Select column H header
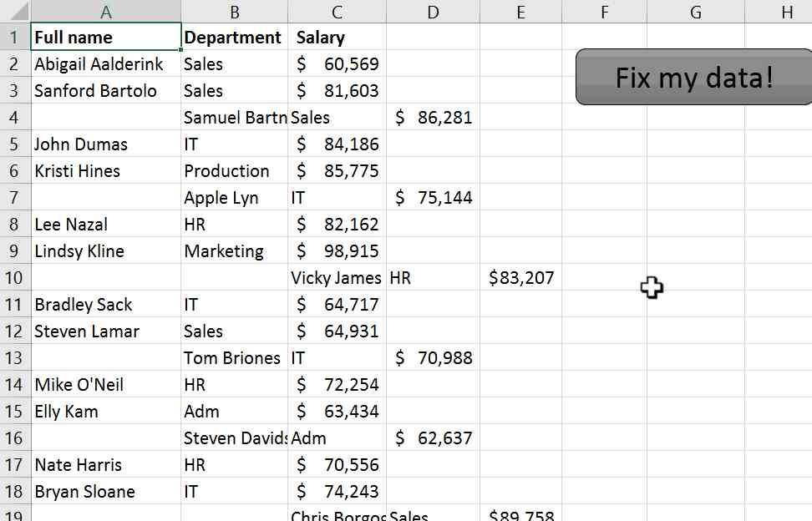The image size is (812, 521). coord(786,12)
